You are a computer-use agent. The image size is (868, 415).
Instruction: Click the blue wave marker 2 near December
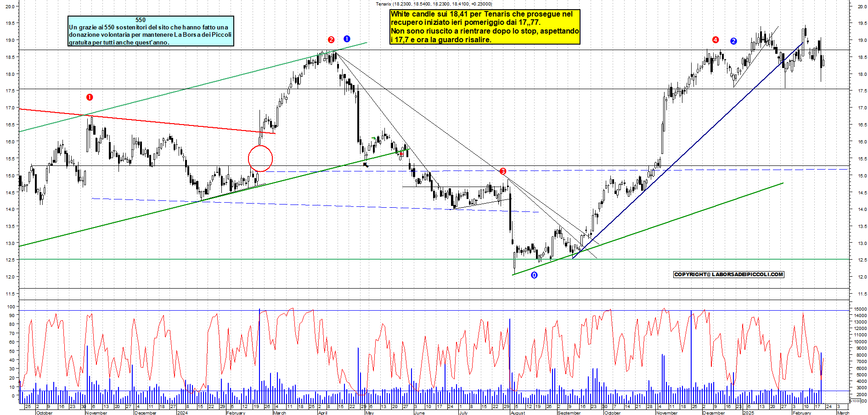coord(733,41)
